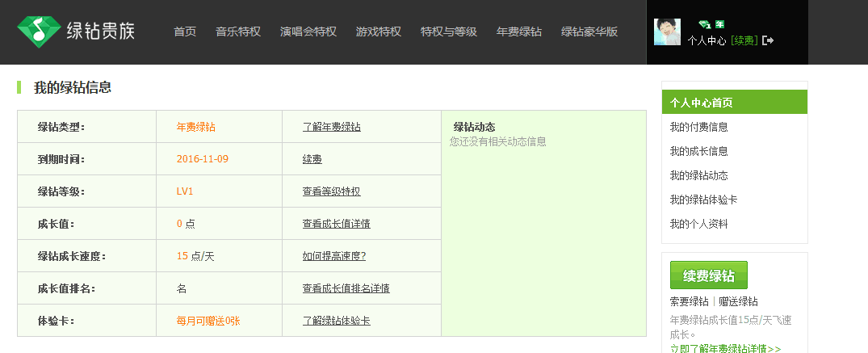Screen dimensions: 868x353
Task: Click the 成长值排名: row label
Action: pos(66,288)
